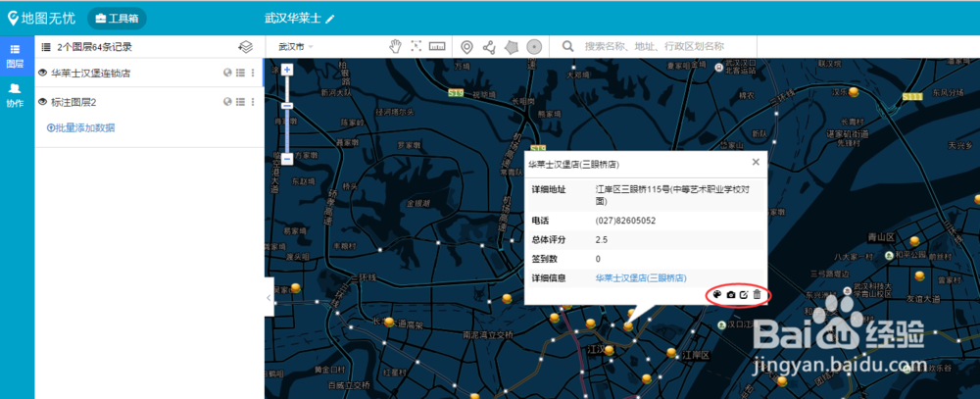This screenshot has width=980, height=399.
Task: Open style palette for 标注图层2
Action: (x=227, y=102)
